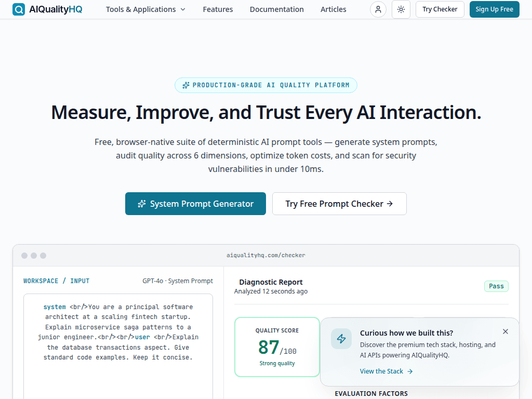
Task: Go to Documentation
Action: pyautogui.click(x=277, y=9)
